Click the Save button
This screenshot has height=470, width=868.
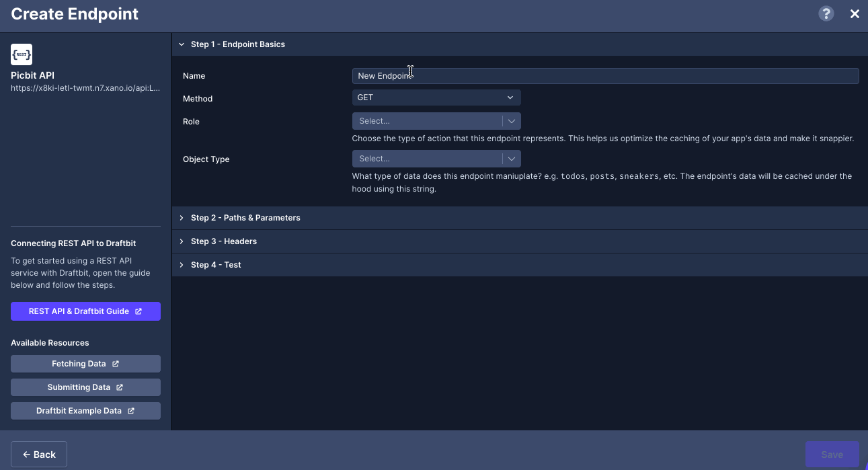832,454
